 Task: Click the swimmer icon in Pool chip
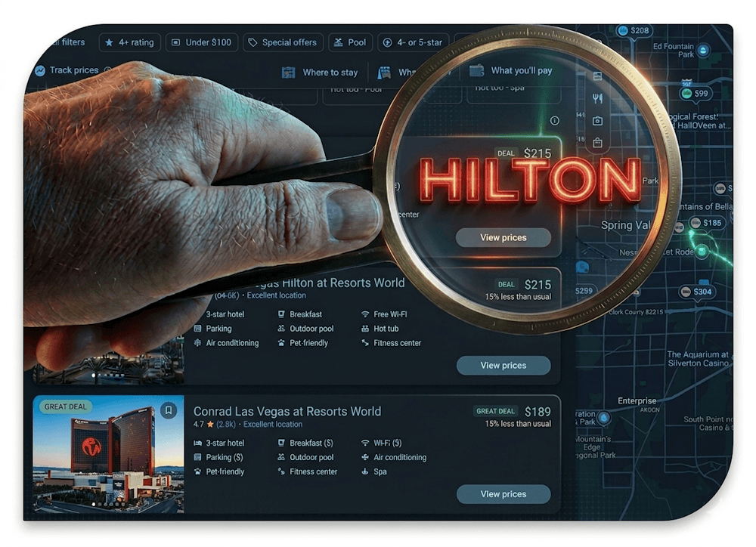pos(339,42)
